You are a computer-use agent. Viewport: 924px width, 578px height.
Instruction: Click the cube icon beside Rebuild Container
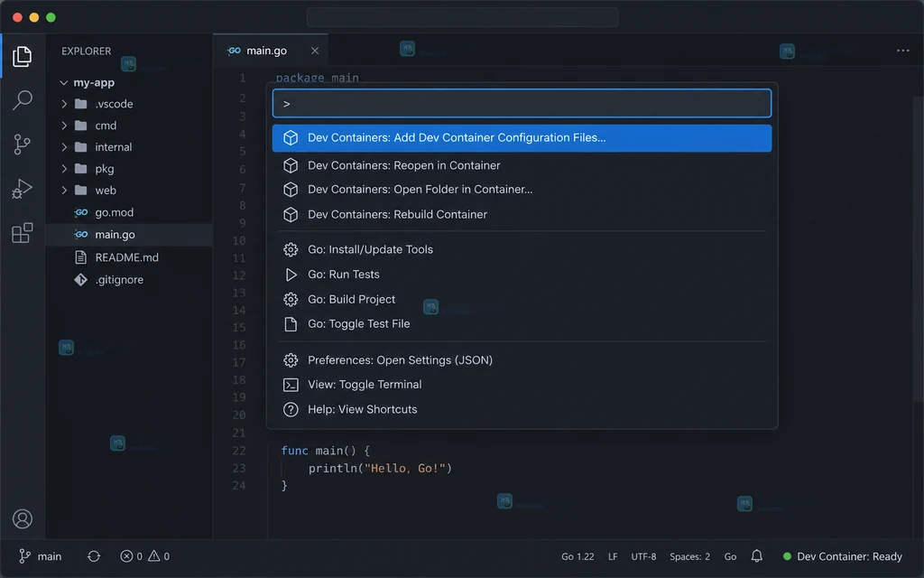click(x=291, y=215)
